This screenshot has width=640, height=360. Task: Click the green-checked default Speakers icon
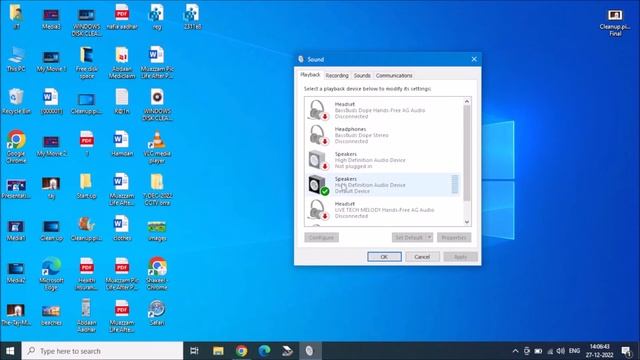pyautogui.click(x=318, y=185)
